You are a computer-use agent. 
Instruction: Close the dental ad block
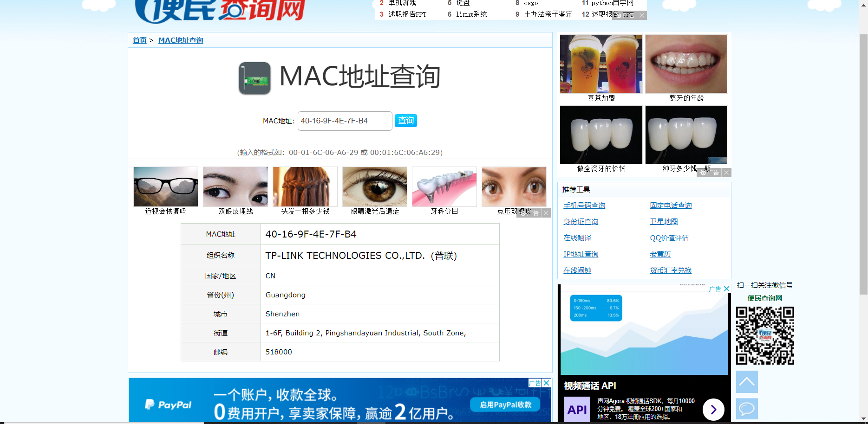click(x=727, y=173)
